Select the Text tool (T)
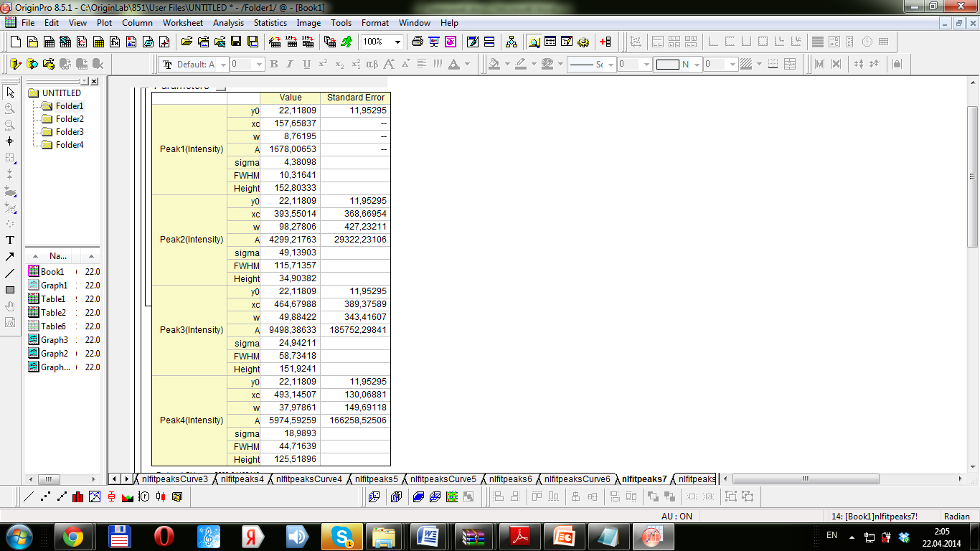This screenshot has width=980, height=551. (10, 240)
